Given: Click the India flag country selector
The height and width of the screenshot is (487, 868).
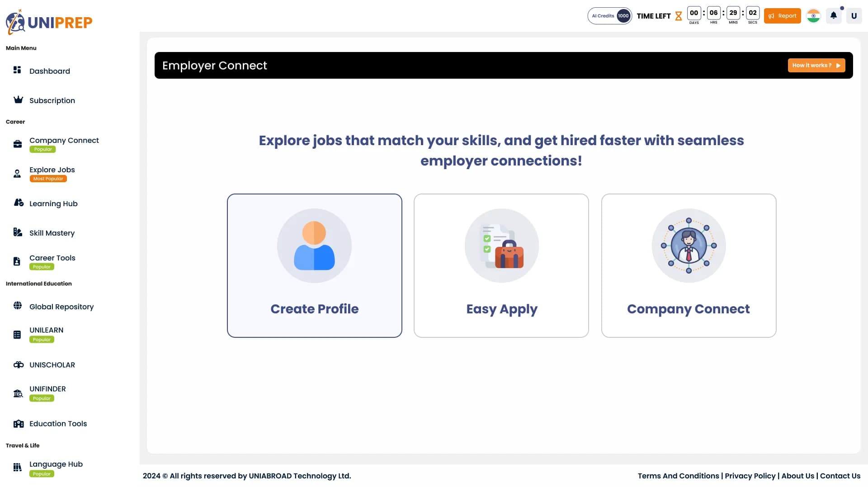Looking at the screenshot, I should pos(813,16).
